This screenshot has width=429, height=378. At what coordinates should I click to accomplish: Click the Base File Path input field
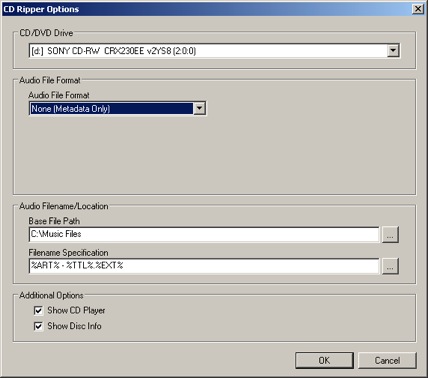204,234
